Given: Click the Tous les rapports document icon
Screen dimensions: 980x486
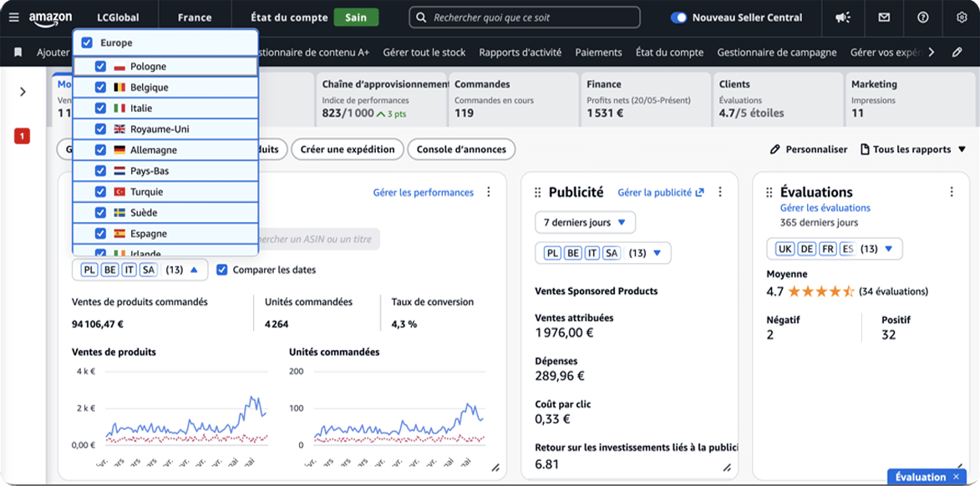Looking at the screenshot, I should click(865, 149).
